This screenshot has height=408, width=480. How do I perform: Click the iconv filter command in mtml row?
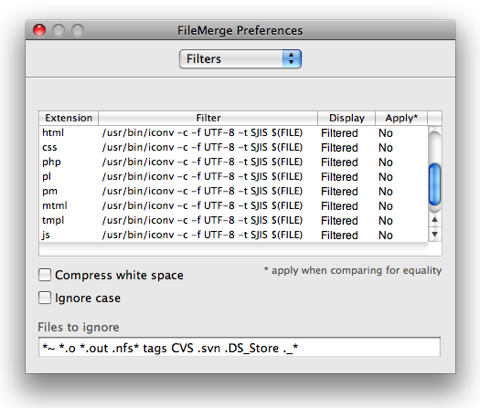[202, 206]
